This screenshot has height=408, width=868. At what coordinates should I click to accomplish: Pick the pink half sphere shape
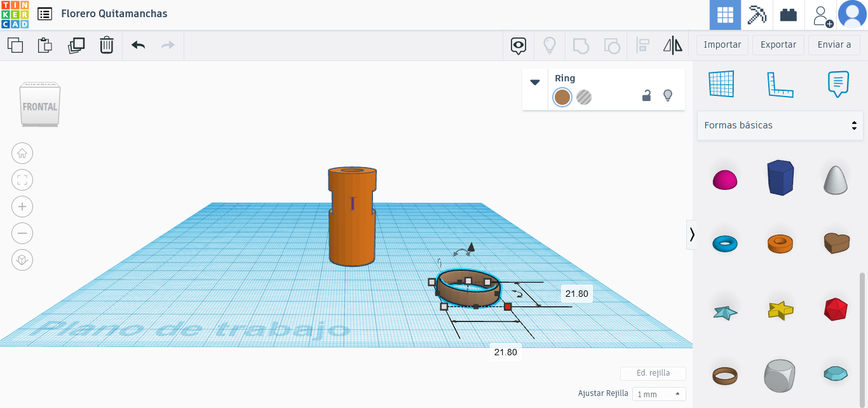pos(724,180)
